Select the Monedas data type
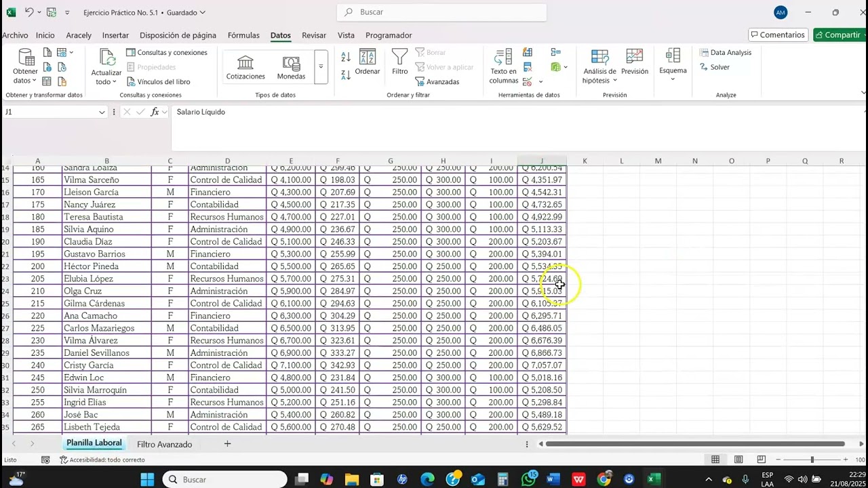Screen dimensions: 868x488 click(x=292, y=68)
